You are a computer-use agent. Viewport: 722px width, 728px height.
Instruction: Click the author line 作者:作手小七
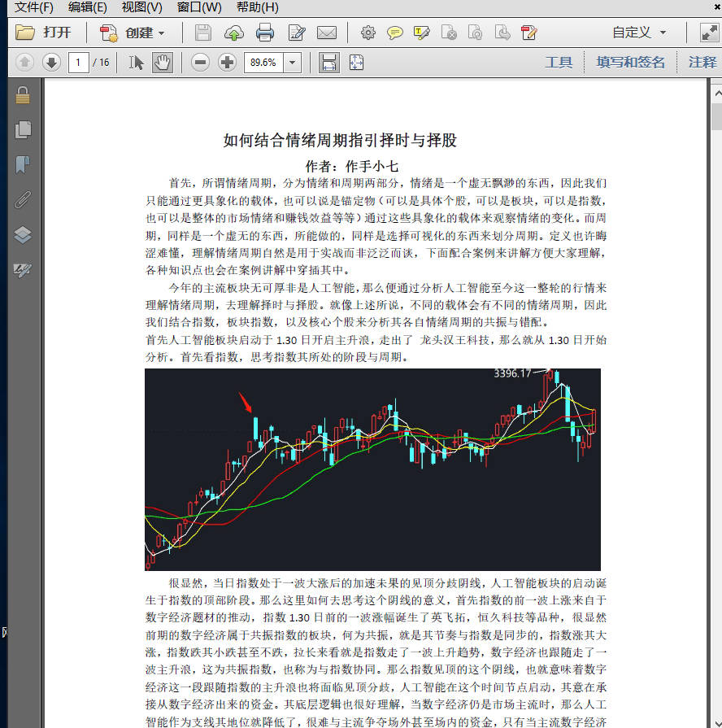click(352, 166)
